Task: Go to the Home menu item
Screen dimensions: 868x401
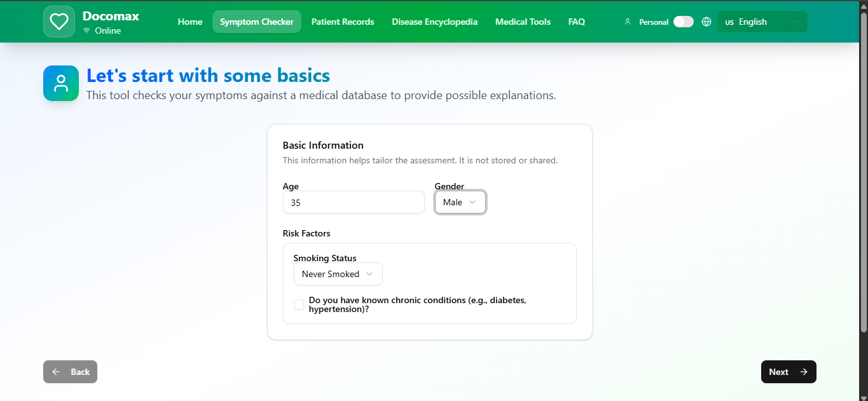Action: pos(190,22)
